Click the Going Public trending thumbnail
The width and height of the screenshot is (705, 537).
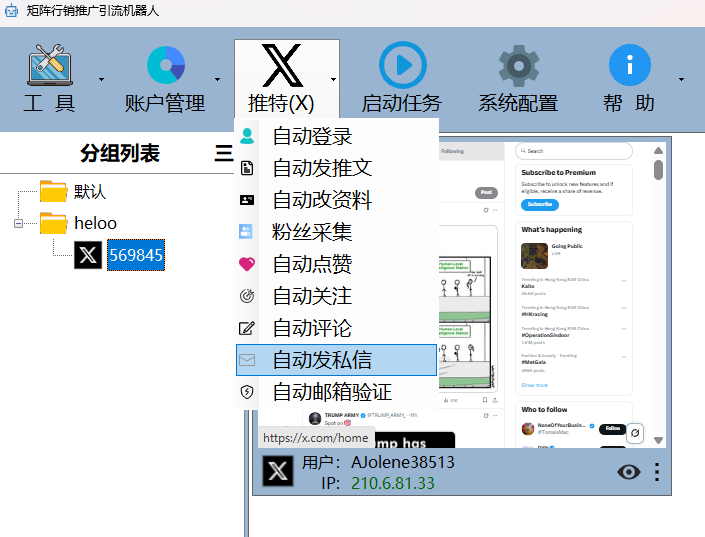(534, 255)
